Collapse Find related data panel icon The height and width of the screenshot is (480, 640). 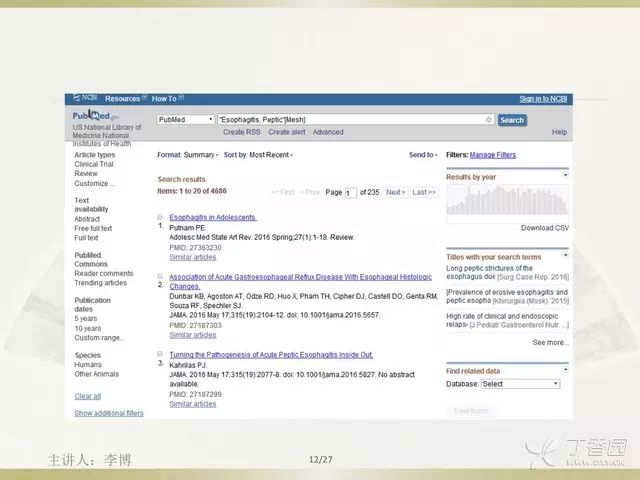565,369
